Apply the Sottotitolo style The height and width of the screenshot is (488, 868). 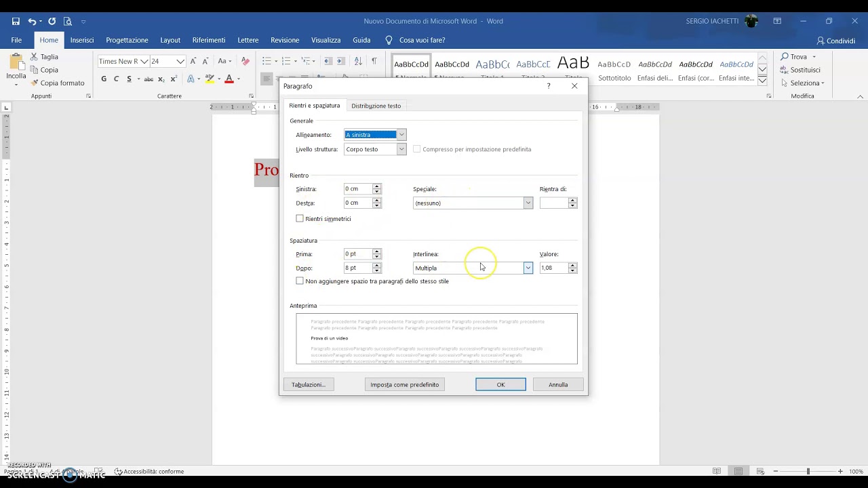[x=614, y=70]
